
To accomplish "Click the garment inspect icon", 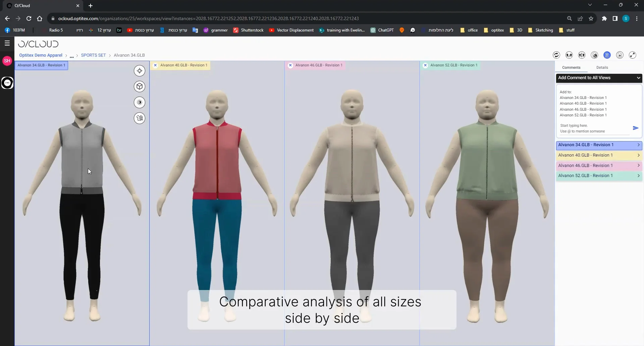I will [140, 118].
